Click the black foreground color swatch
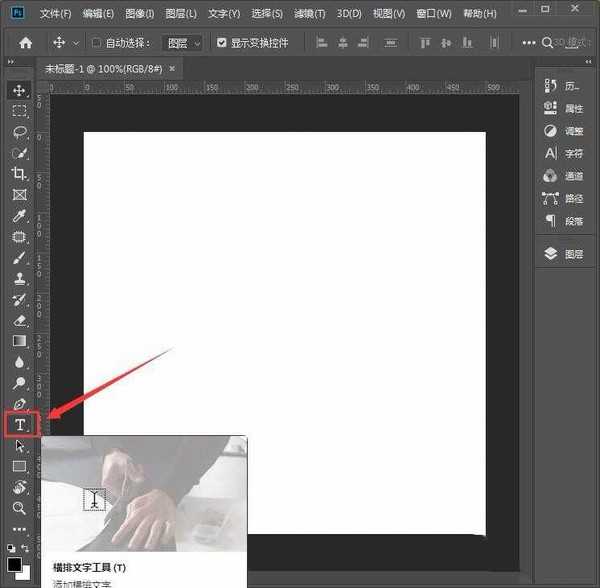Image resolution: width=600 pixels, height=588 pixels. pos(15,565)
